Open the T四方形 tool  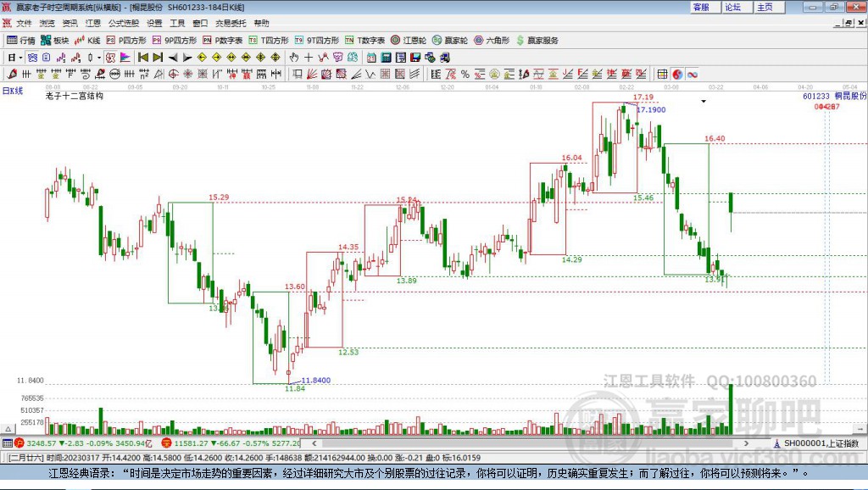[269, 41]
